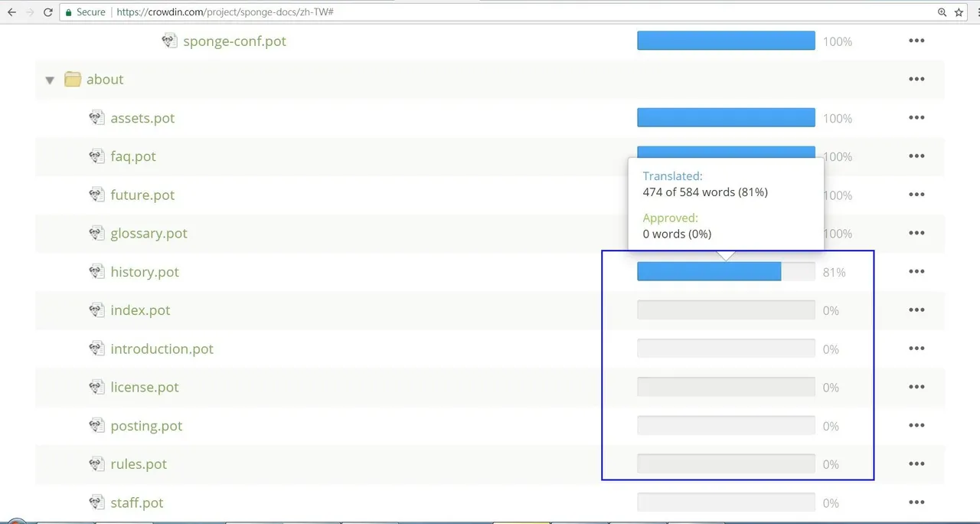Click the posting.pot empty progress bar
The height and width of the screenshot is (524, 980).
click(x=726, y=425)
